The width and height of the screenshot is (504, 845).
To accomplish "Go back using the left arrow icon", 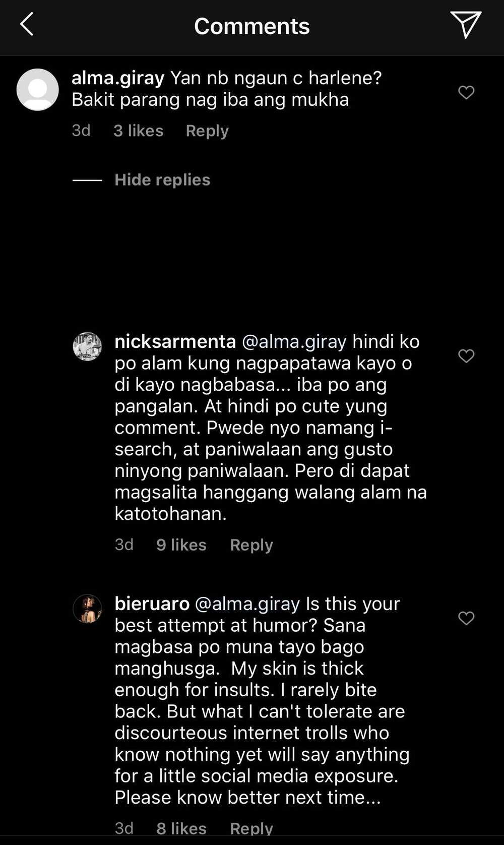I will [x=27, y=25].
